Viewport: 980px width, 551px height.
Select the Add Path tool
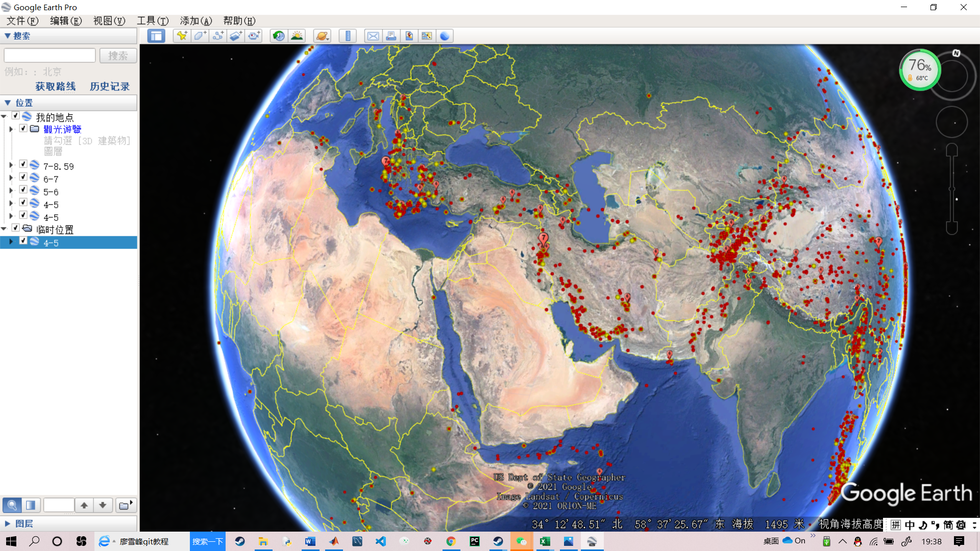pos(218,36)
